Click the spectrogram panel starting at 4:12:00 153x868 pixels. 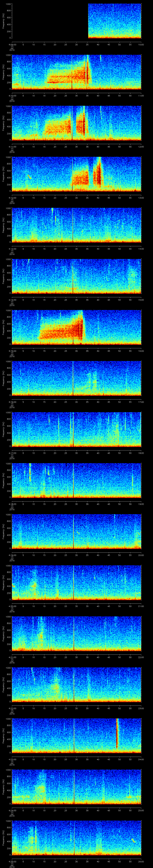pos(77,174)
